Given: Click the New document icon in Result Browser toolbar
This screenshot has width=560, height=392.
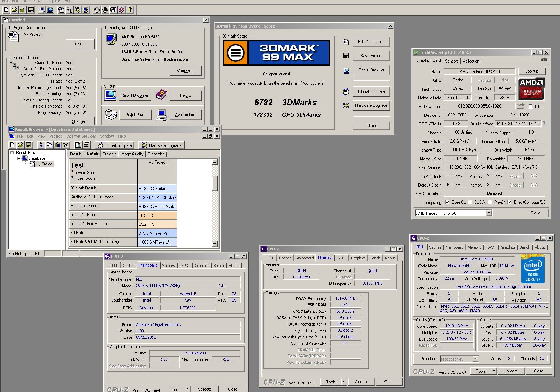Looking at the screenshot, I should pos(12,145).
